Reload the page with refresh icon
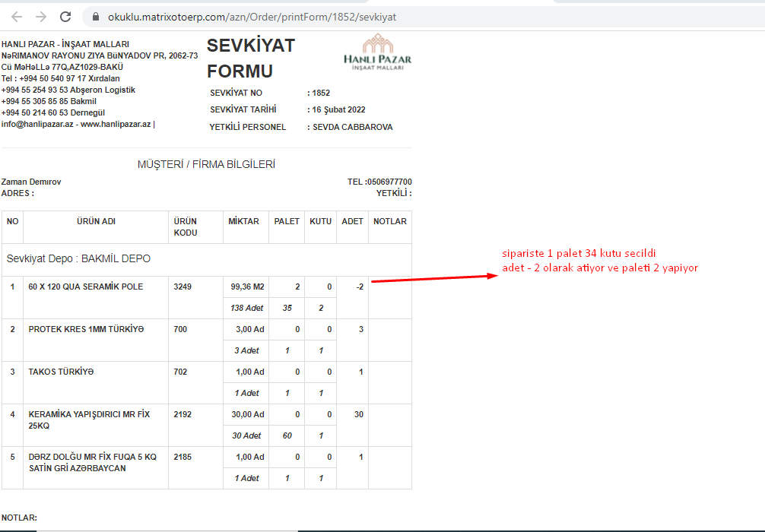 (x=65, y=16)
